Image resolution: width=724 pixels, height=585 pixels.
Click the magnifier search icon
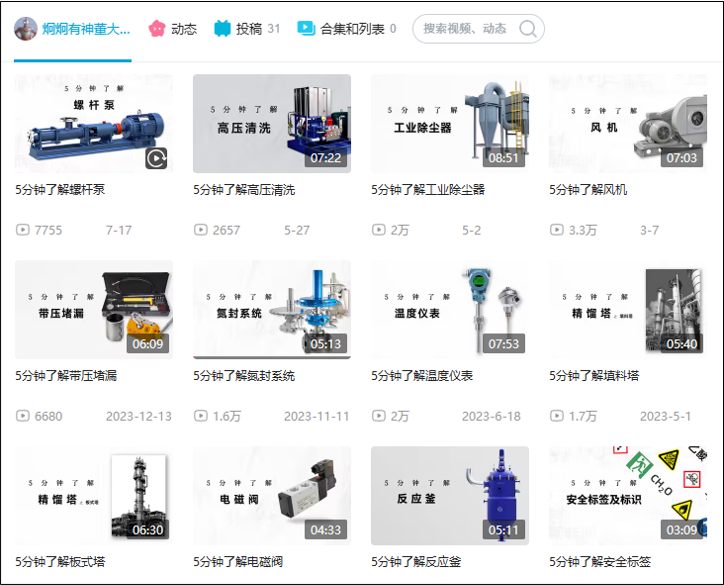pyautogui.click(x=529, y=29)
